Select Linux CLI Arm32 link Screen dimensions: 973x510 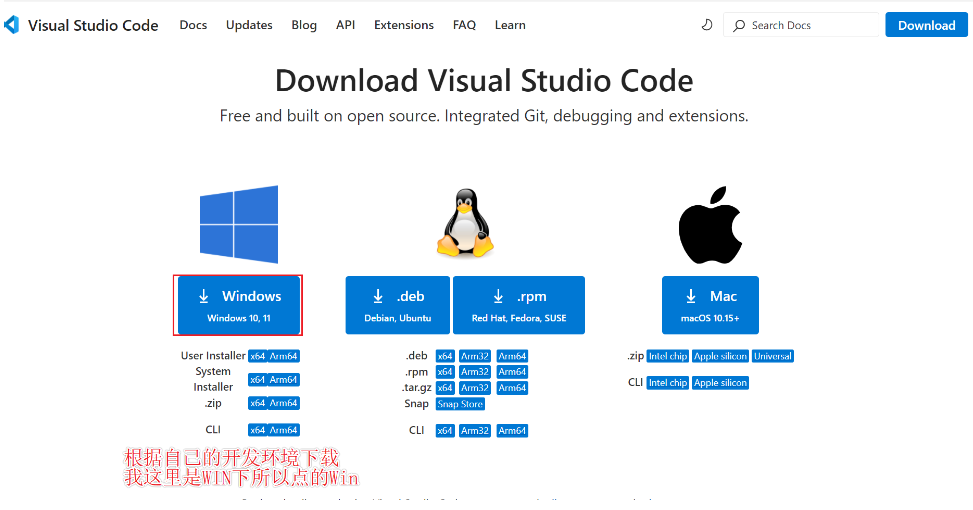click(475, 431)
